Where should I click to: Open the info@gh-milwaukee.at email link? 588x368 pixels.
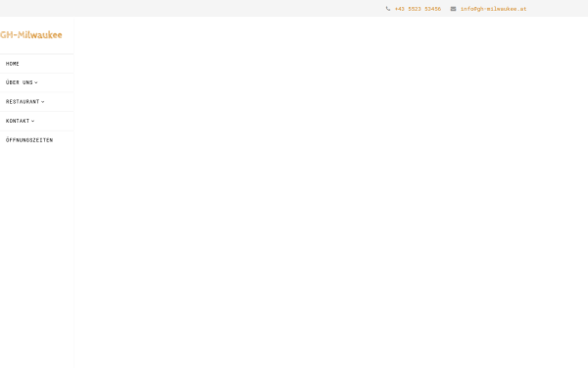pos(494,9)
